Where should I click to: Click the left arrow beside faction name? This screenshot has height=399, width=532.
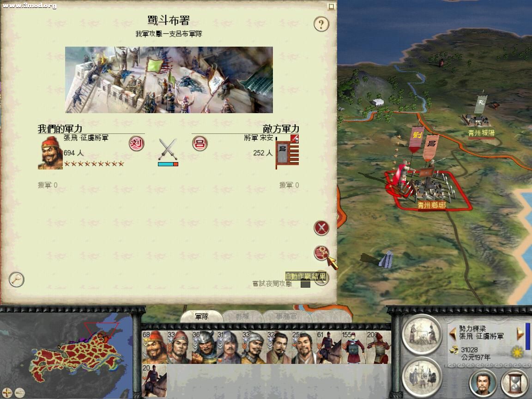point(453,333)
